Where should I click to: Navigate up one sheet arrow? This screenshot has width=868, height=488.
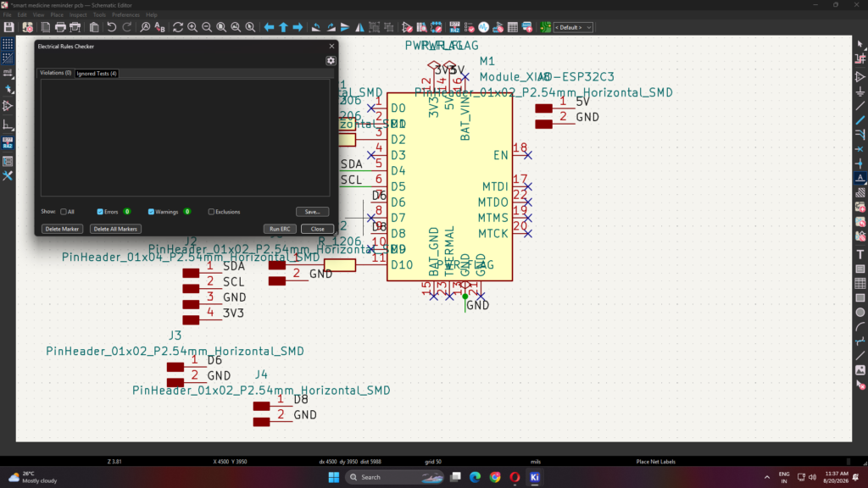283,27
